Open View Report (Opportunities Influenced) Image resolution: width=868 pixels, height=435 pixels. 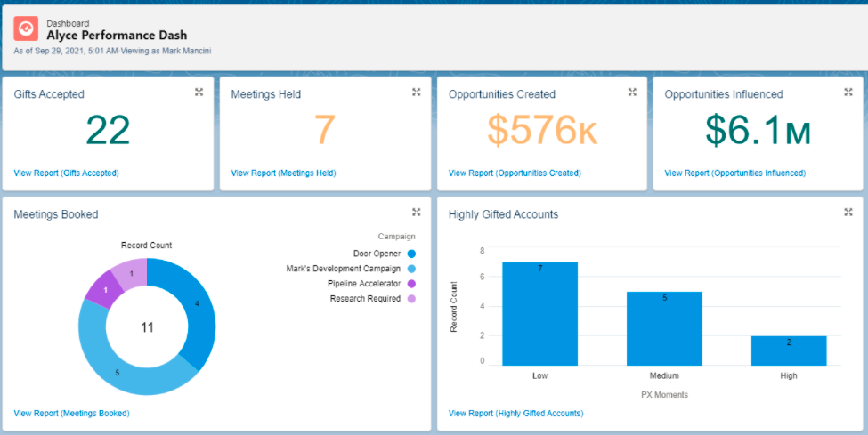[x=735, y=173]
